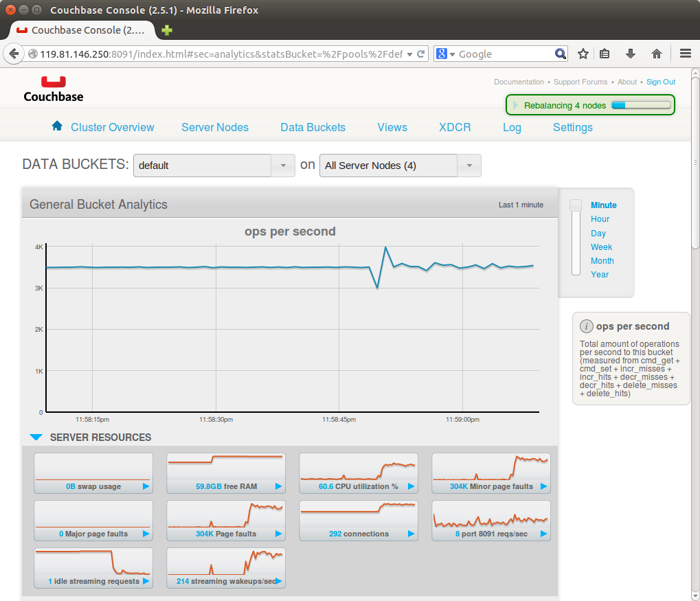Open the Cluster Overview tab
This screenshot has width=700, height=601.
pos(112,127)
